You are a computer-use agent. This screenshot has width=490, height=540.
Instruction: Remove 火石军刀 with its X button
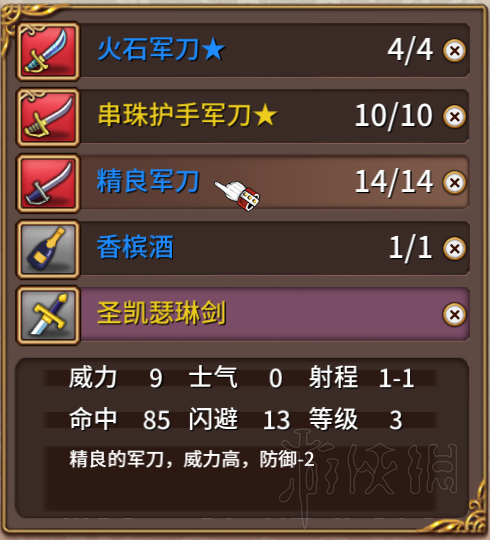(455, 51)
